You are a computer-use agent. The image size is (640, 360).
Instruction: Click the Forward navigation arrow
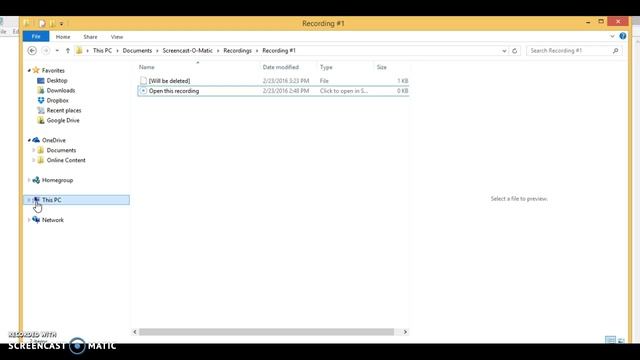(46, 51)
